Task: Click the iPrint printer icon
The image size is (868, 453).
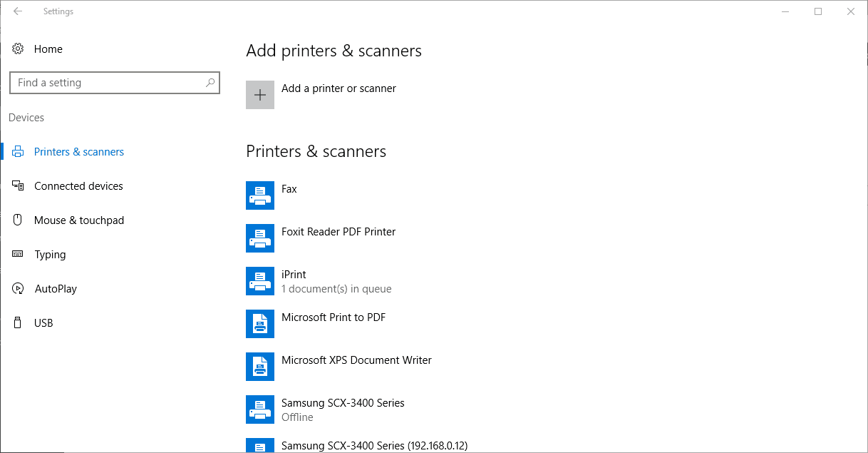Action: pos(260,280)
